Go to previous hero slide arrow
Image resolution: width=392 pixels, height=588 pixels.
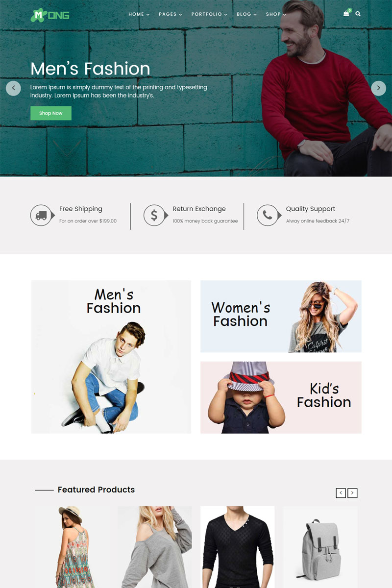(x=13, y=88)
